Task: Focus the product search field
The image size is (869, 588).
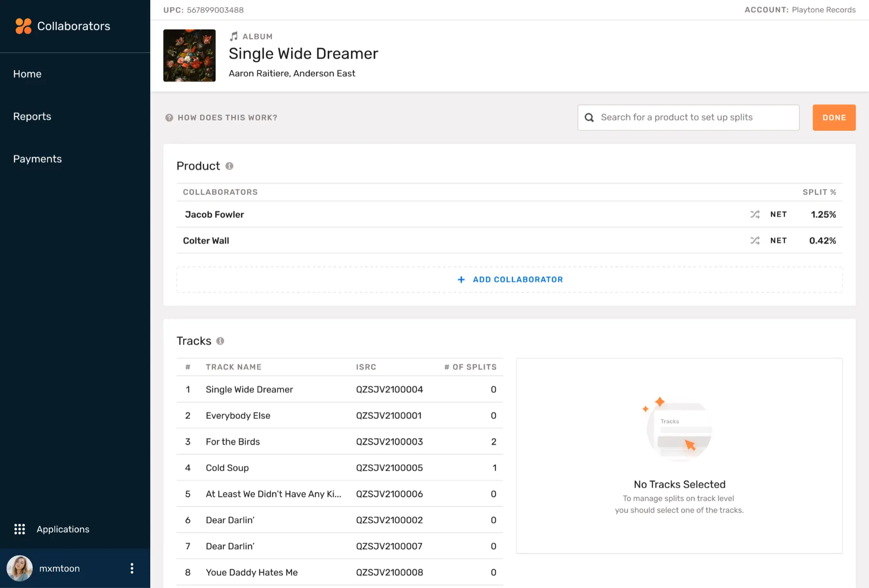Action: click(688, 117)
